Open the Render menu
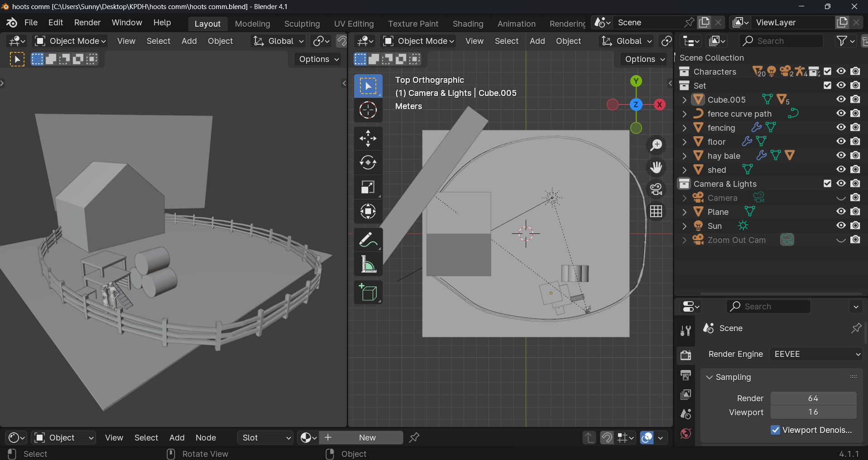This screenshot has width=868, height=460. click(x=87, y=23)
